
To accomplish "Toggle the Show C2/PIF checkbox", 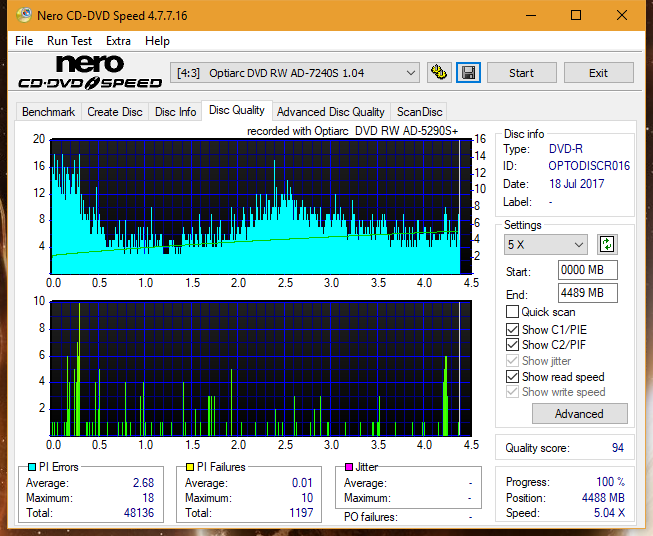I will tap(512, 344).
